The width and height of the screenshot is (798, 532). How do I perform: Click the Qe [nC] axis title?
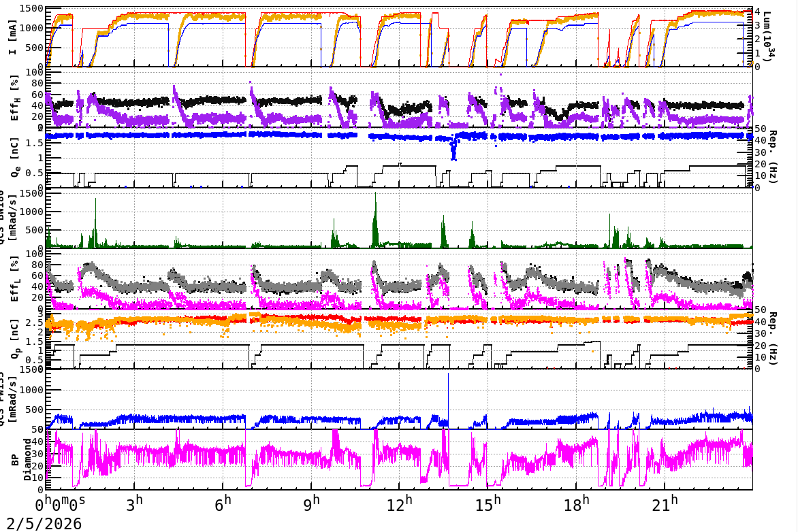(15, 159)
